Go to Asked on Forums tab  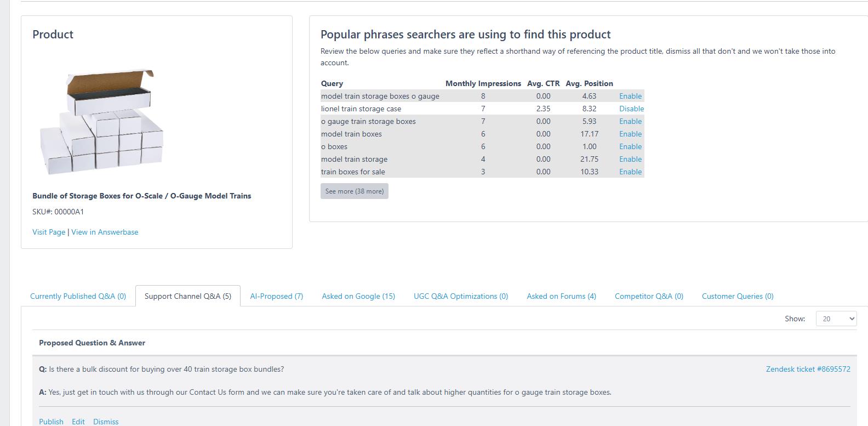pyautogui.click(x=561, y=296)
